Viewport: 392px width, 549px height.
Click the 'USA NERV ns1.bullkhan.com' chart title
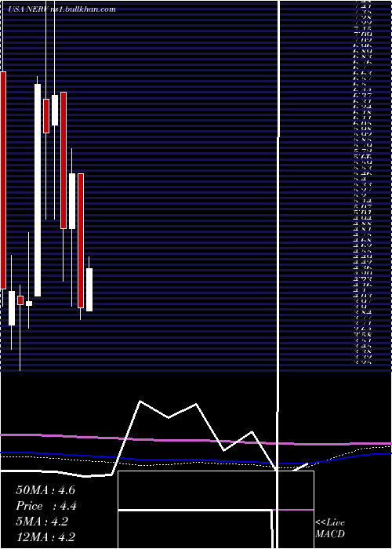click(62, 9)
